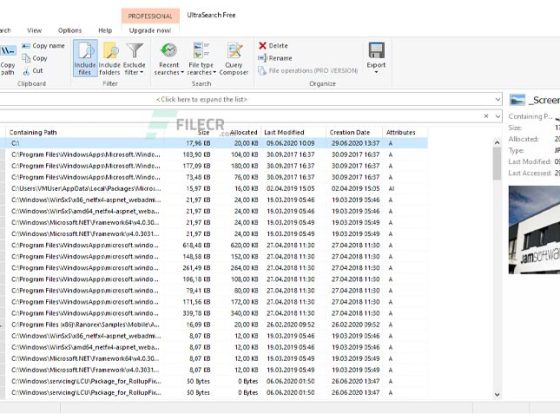
Task: Sort by Creation Date column header
Action: (x=354, y=132)
